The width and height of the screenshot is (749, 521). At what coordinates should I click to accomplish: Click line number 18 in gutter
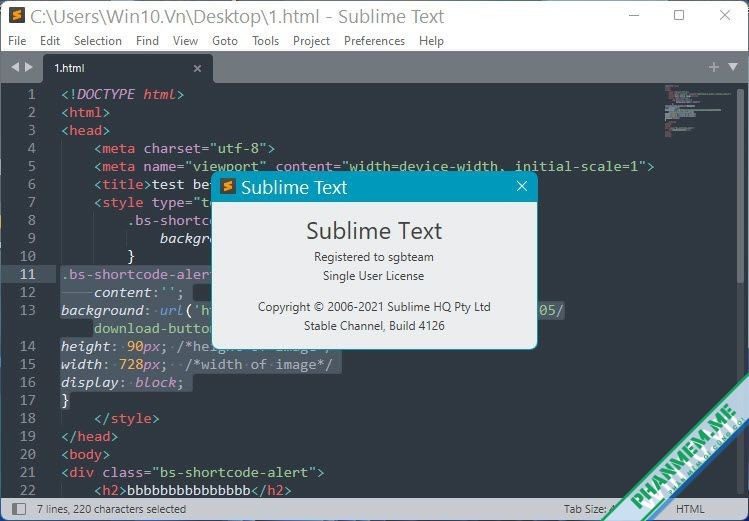27,418
